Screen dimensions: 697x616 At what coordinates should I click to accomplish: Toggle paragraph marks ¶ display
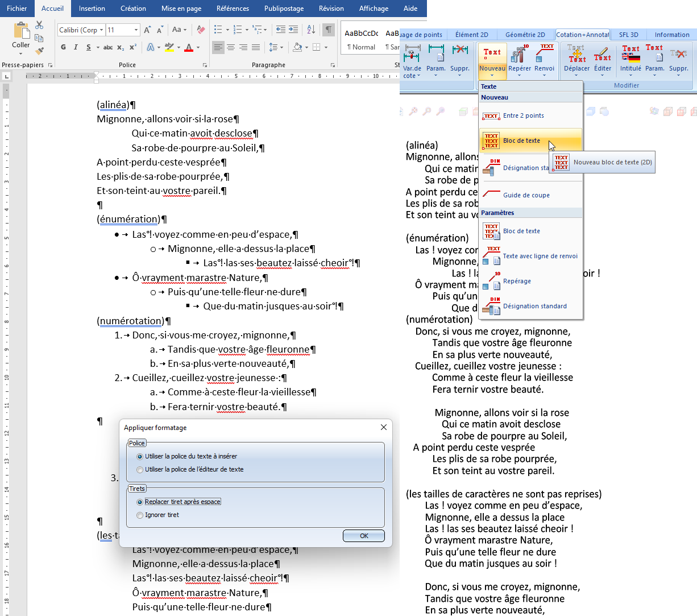tap(329, 30)
